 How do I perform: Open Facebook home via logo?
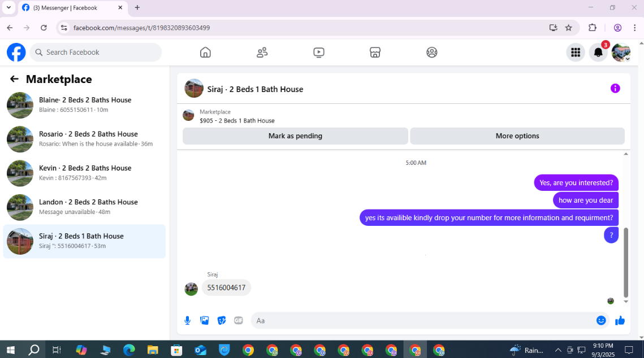pos(16,53)
